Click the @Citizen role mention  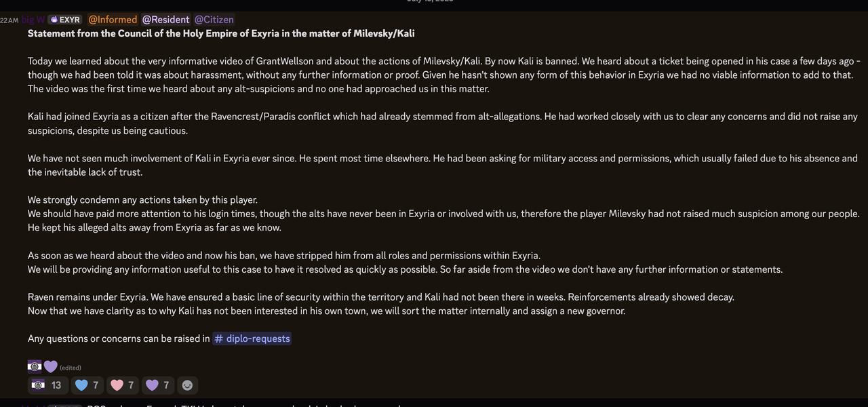tap(214, 20)
